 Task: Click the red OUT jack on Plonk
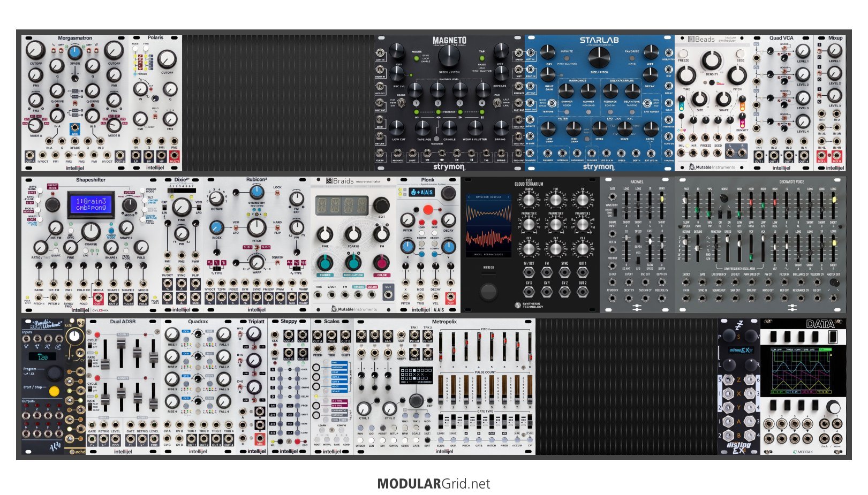pyautogui.click(x=450, y=298)
